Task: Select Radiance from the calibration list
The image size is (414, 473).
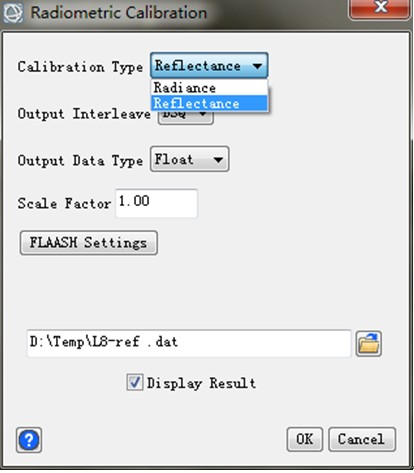Action: click(x=209, y=88)
